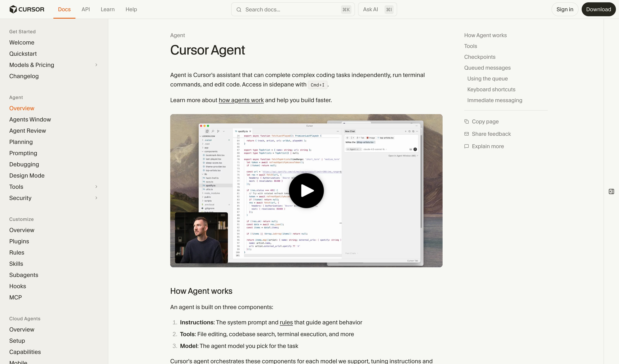Open Debugging page
The image size is (619, 364).
[24, 164]
